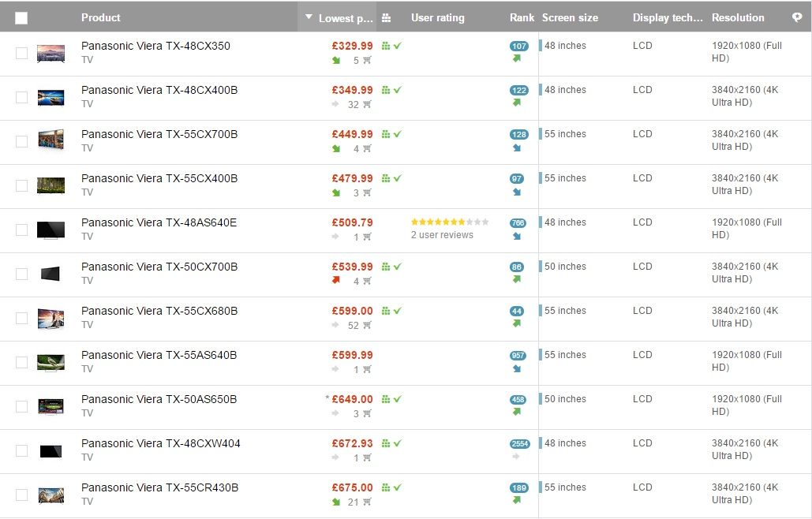
Task: Click the £599.00 price
Action: click(352, 311)
